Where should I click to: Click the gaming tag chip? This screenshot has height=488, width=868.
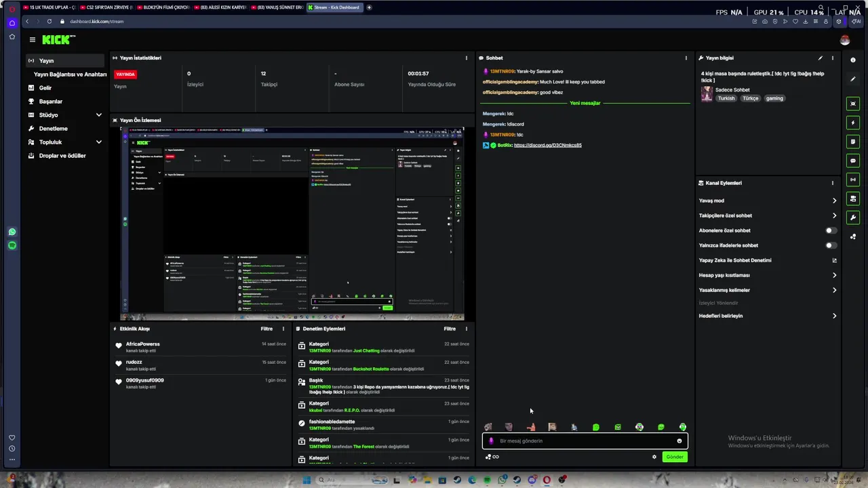coord(774,98)
